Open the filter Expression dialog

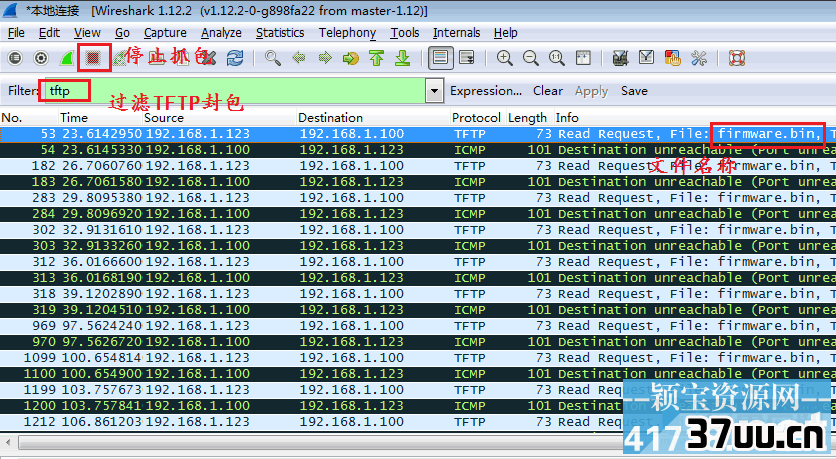click(x=486, y=91)
